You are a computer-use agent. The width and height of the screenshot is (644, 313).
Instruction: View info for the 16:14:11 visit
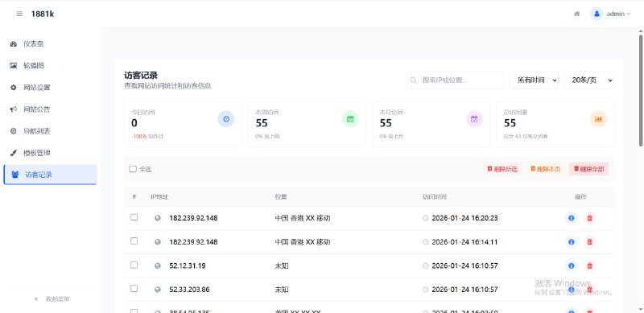pyautogui.click(x=572, y=242)
